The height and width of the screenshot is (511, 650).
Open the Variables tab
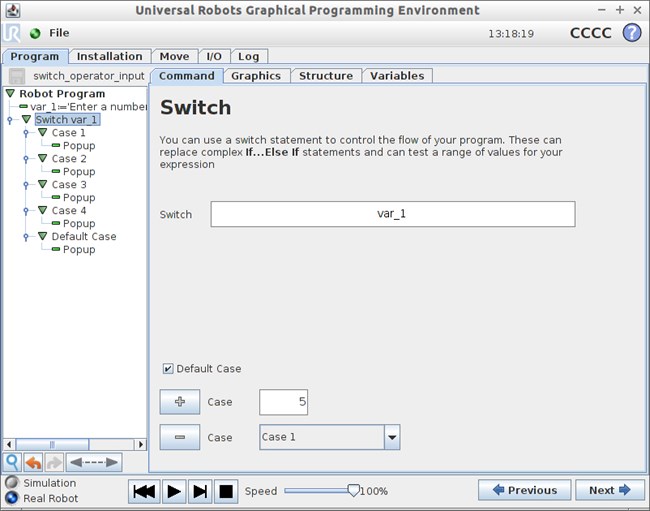397,76
